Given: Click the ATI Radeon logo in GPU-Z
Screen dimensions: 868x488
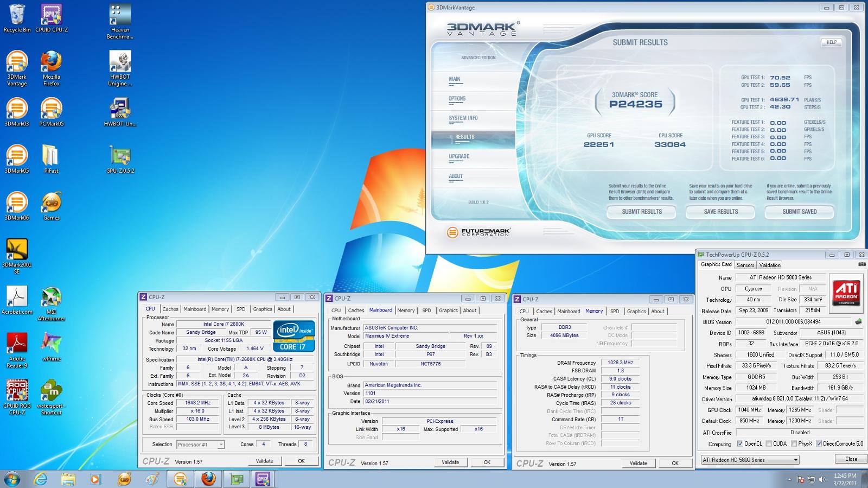Looking at the screenshot, I should (846, 293).
